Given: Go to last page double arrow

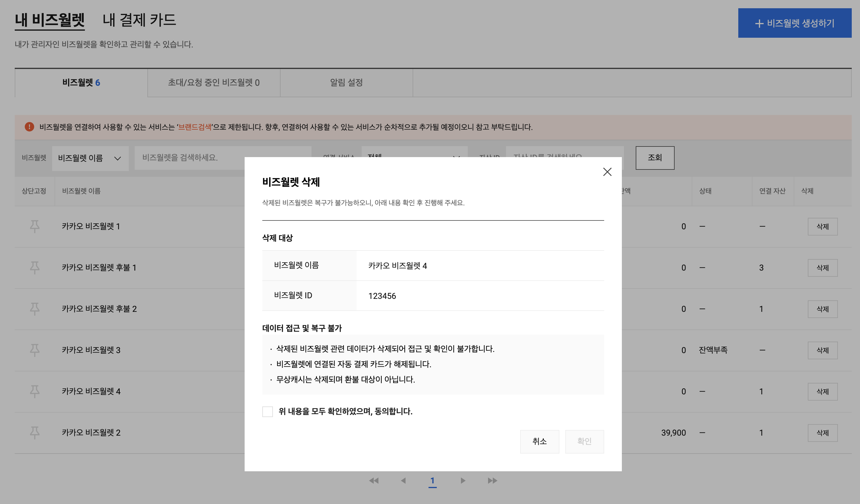Looking at the screenshot, I should tap(492, 480).
